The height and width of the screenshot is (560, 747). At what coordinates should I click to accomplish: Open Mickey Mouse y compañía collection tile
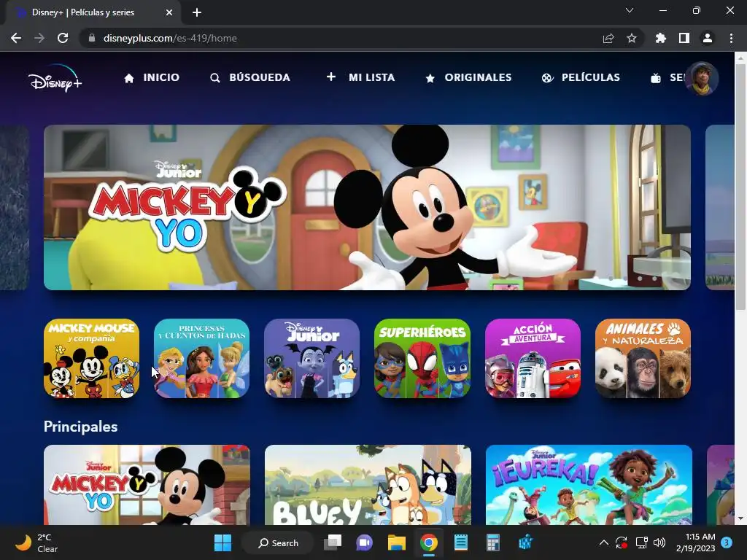click(91, 358)
